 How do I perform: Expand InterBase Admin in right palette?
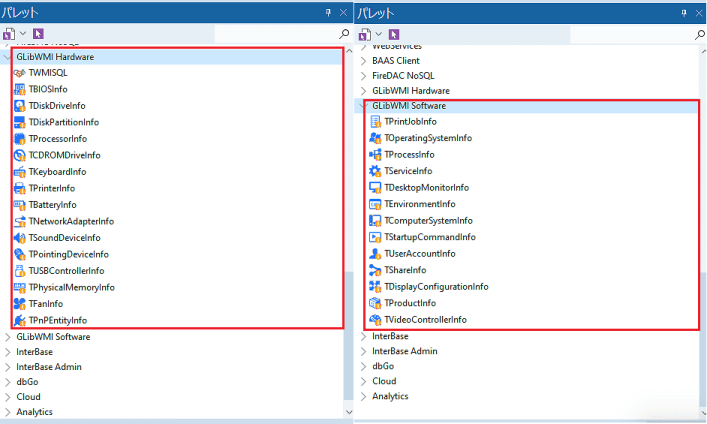click(363, 351)
